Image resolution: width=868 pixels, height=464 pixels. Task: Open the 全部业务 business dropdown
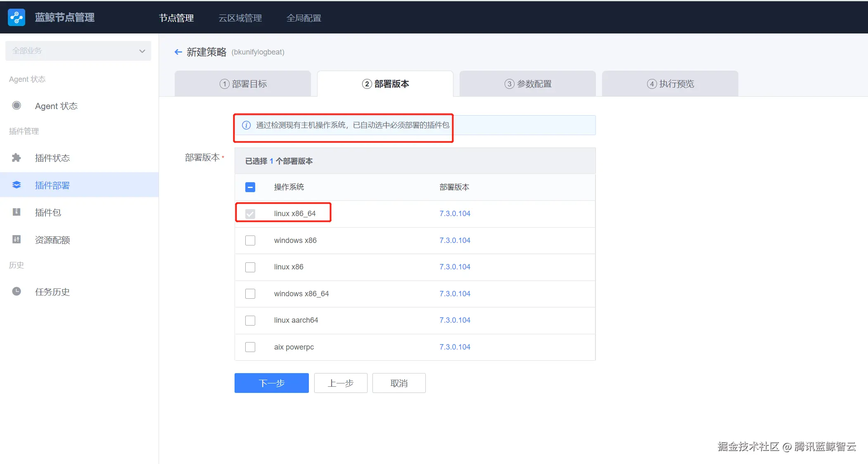point(78,51)
